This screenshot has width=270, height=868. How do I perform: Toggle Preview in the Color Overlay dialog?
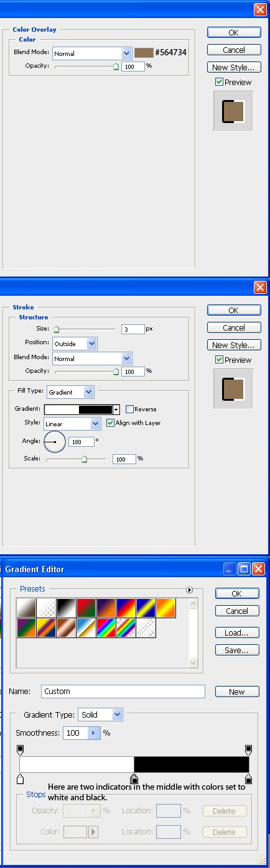click(219, 82)
